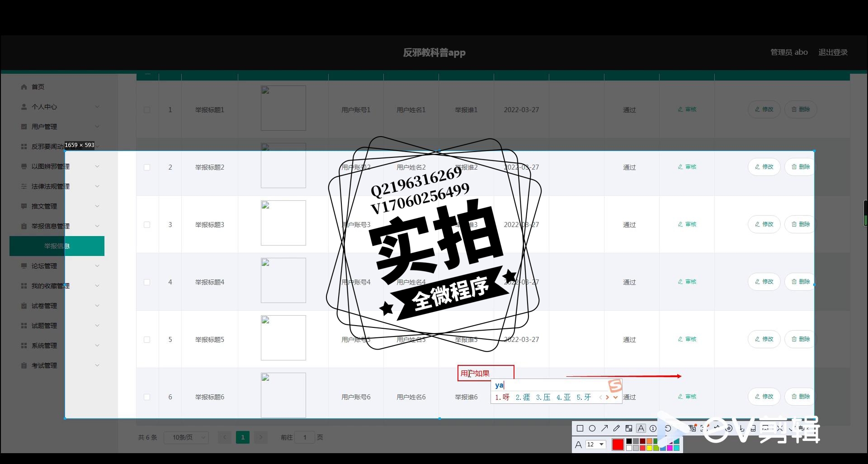Click the clipboard icon beside 考试管理
The image size is (868, 464).
point(24,365)
